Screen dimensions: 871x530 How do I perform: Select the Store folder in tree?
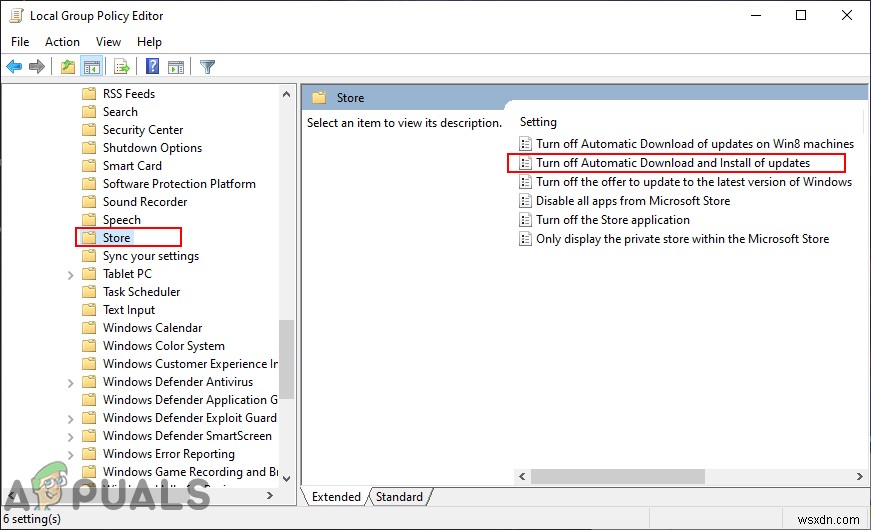tap(117, 238)
